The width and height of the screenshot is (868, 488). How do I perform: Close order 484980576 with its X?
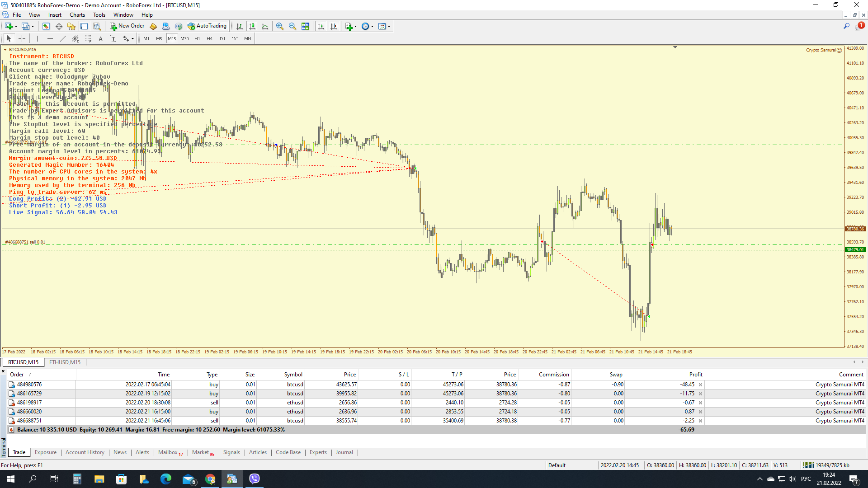tap(701, 385)
